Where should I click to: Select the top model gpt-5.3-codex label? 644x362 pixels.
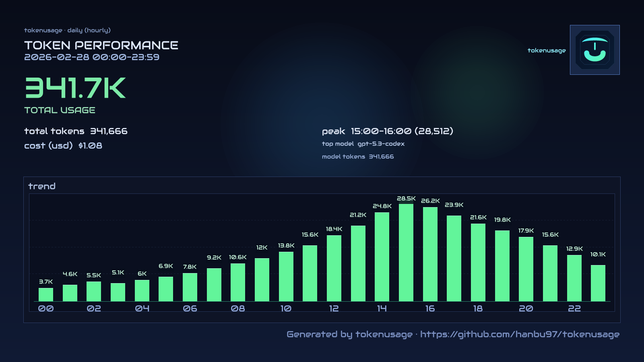363,144
